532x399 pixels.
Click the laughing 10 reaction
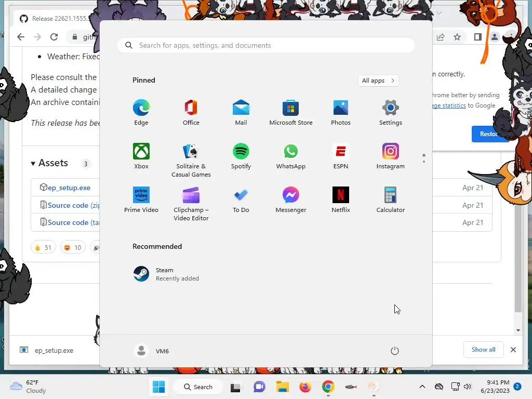pyautogui.click(x=73, y=247)
